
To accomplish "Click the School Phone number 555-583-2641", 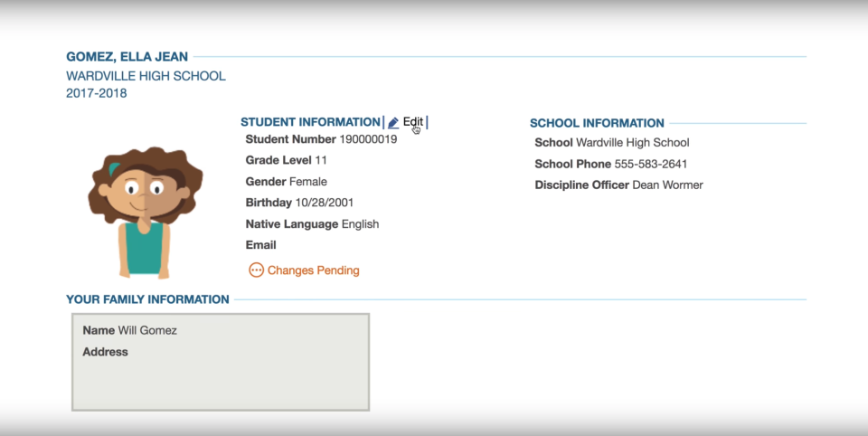I will point(650,164).
